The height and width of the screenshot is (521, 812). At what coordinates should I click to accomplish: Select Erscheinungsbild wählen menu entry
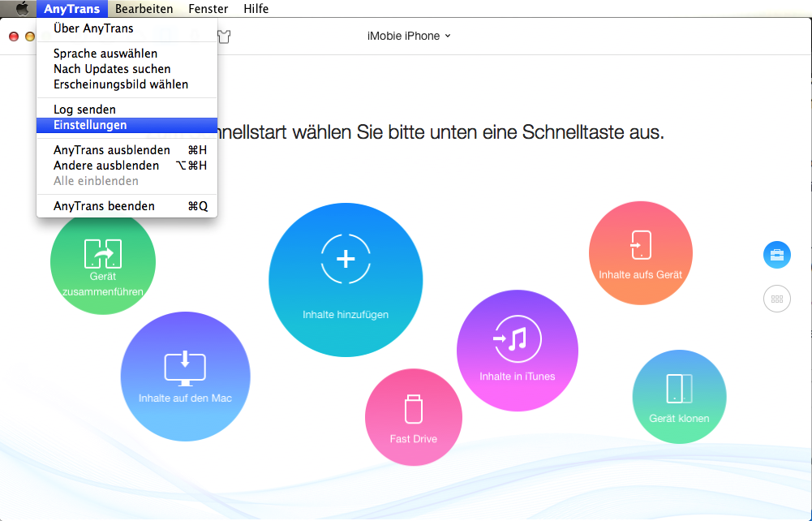coord(127,84)
